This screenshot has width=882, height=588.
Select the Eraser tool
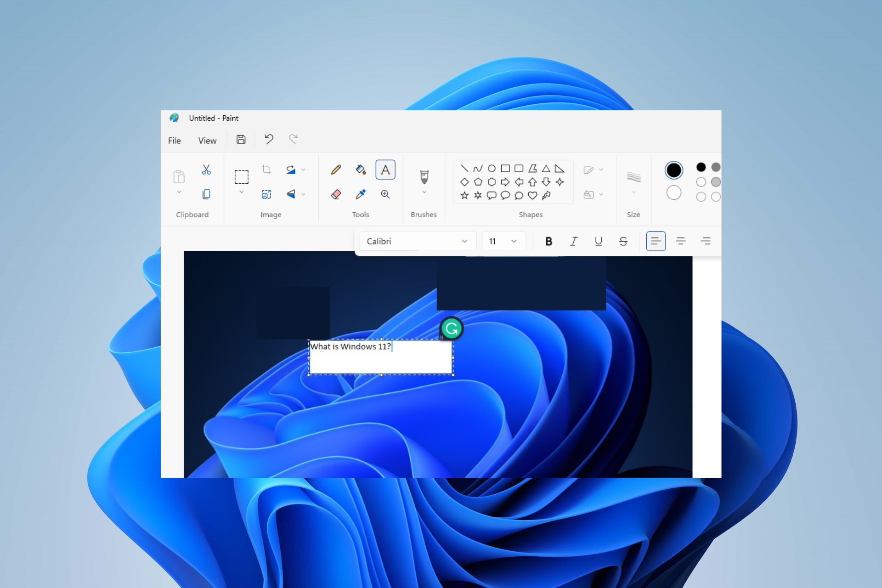(336, 194)
